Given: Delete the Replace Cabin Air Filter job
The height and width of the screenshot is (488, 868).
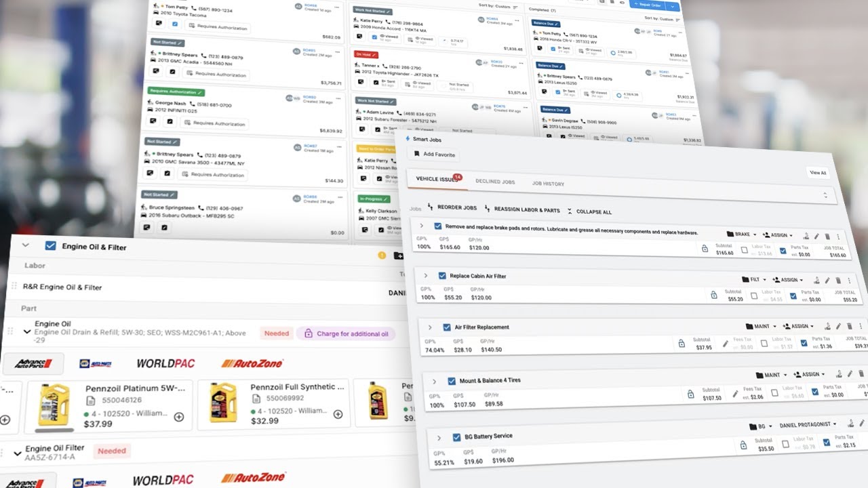Looking at the screenshot, I should [x=839, y=281].
